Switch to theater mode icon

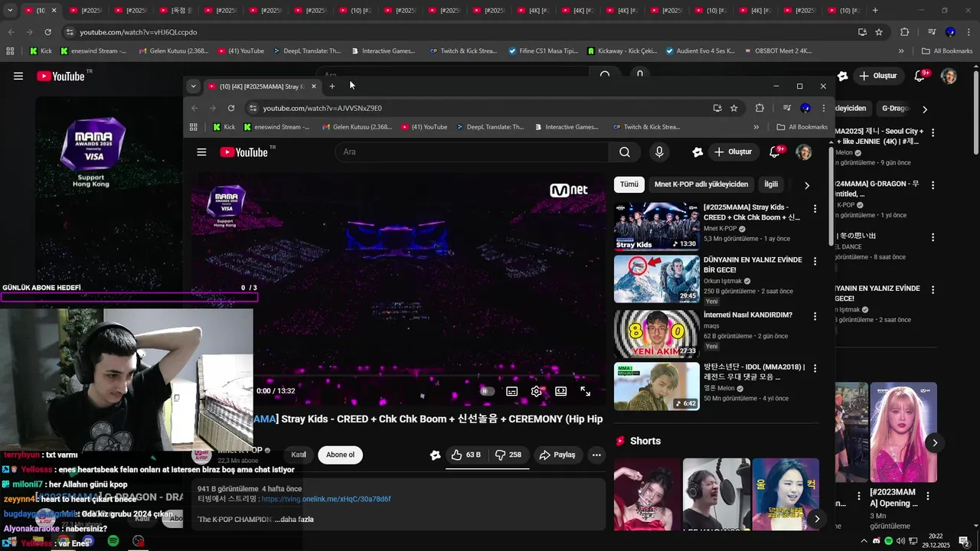point(560,391)
